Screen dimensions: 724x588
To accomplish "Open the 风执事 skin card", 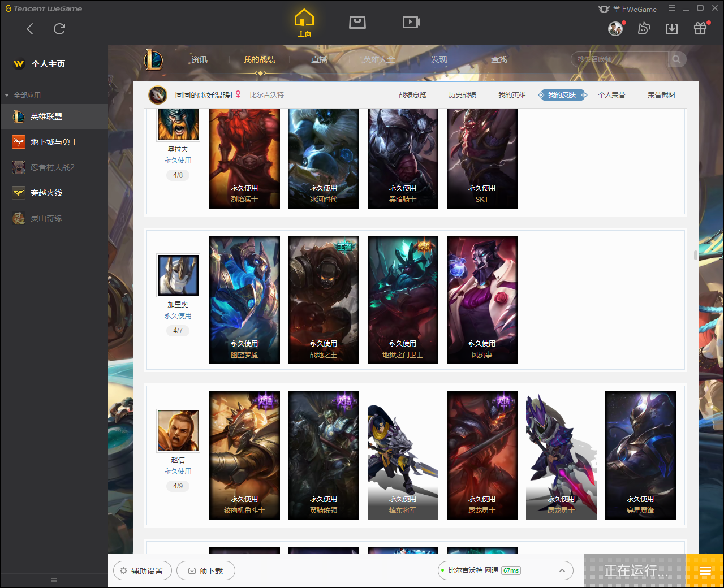I will click(x=482, y=300).
